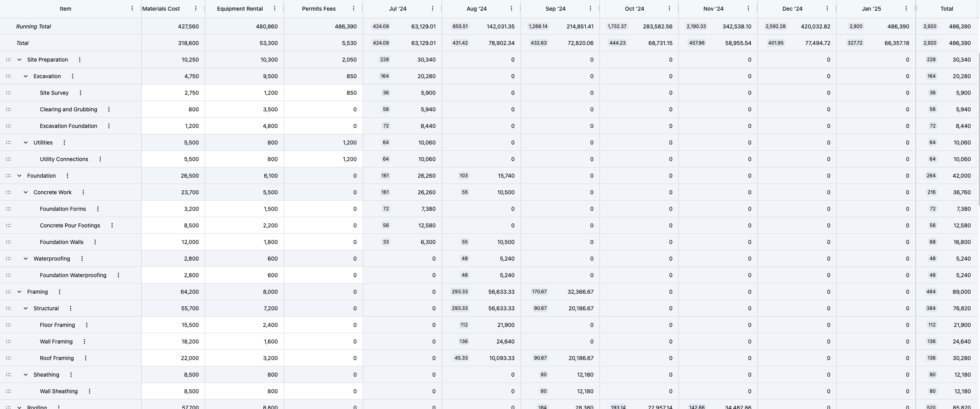
Task: Select the Roof Framing total 30,280
Action: point(962,358)
